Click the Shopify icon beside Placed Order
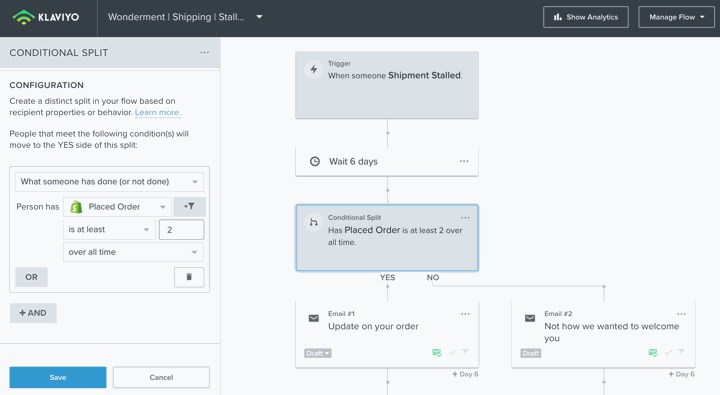Viewport: 720px width, 395px height. [76, 207]
